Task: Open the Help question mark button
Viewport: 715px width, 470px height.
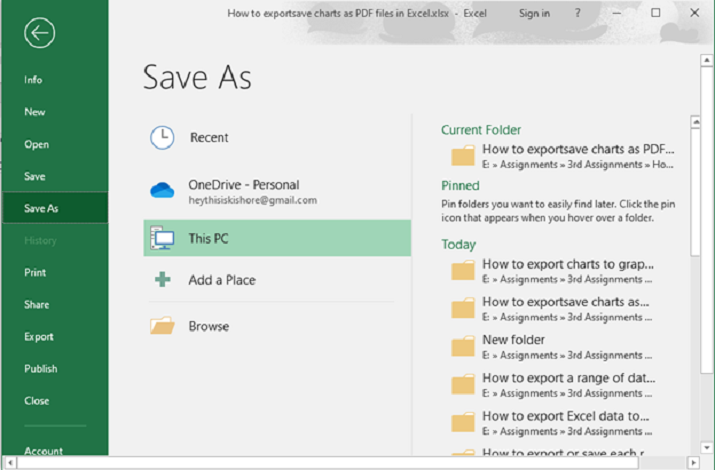Action: 578,13
